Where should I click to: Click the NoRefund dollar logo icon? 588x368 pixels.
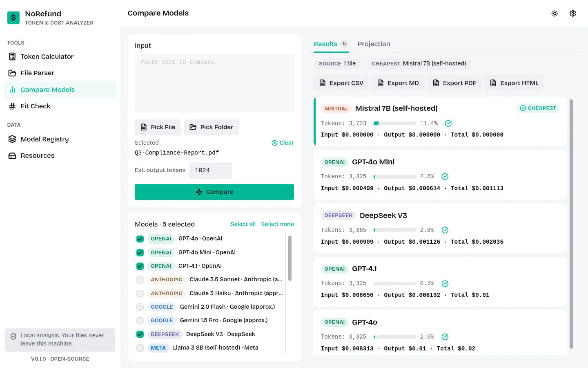13,18
